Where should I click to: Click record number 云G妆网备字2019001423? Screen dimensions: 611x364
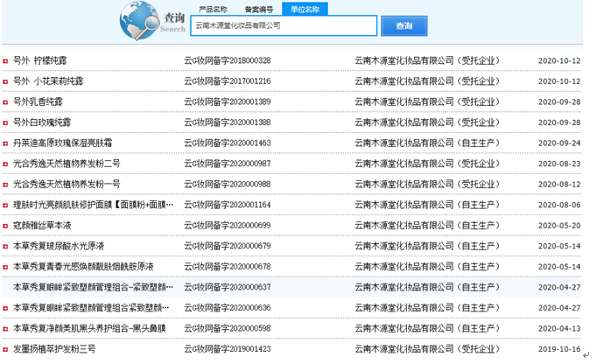tap(228, 350)
